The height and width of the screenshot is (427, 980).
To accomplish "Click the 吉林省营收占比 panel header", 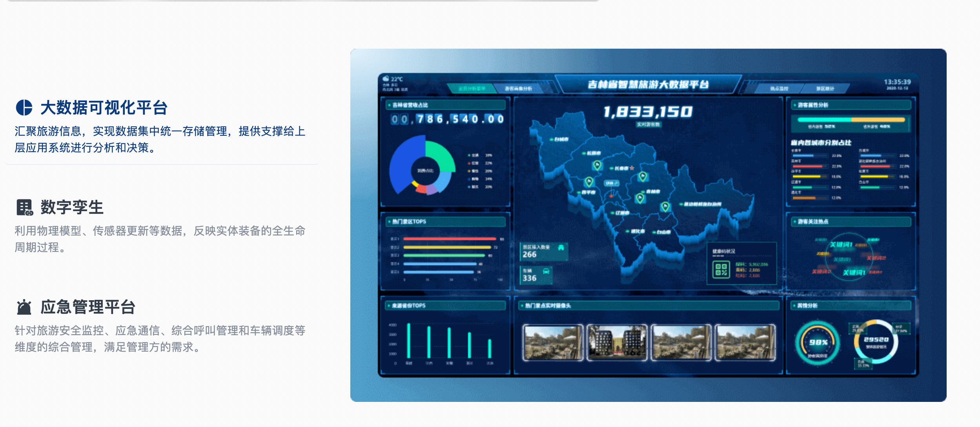I will coord(446,105).
